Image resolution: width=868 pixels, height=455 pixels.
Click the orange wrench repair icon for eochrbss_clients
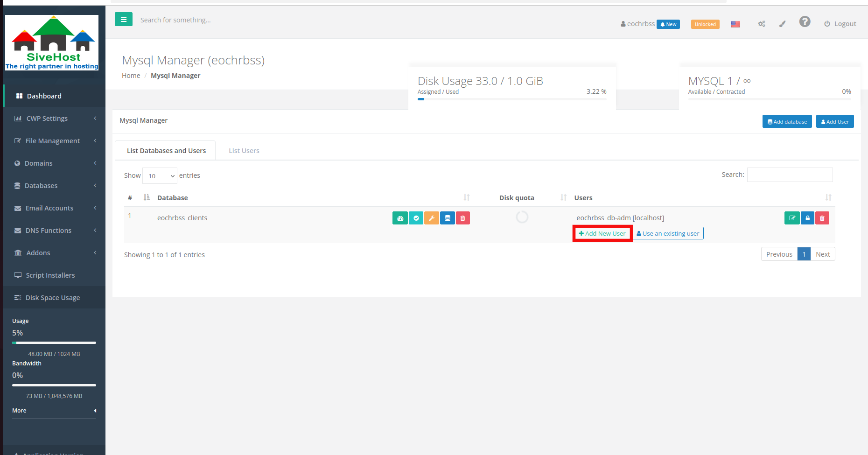pos(432,218)
